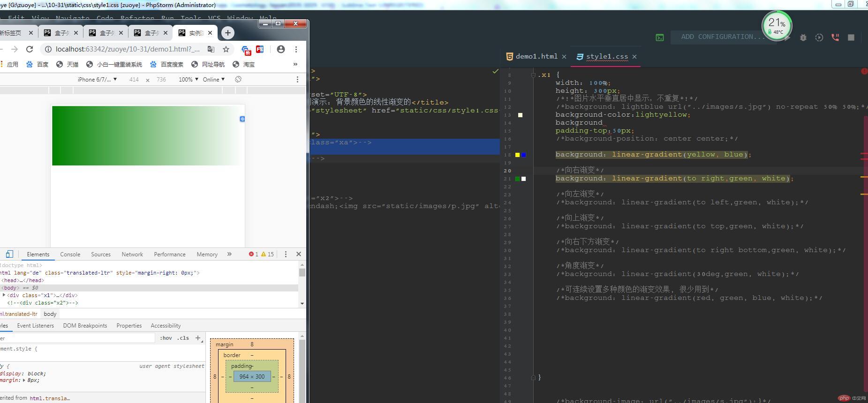Open the 小白一键重装系统 bookmark
The image size is (868, 403).
click(114, 65)
